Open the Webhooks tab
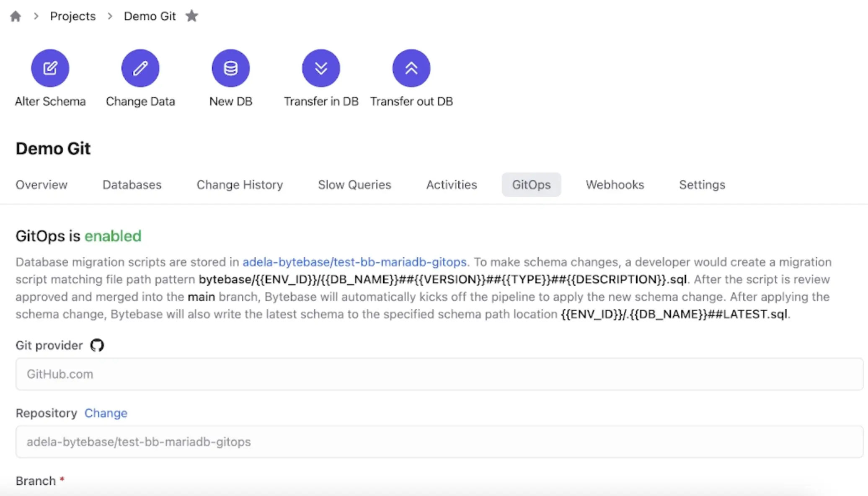Image resolution: width=868 pixels, height=496 pixels. (615, 185)
